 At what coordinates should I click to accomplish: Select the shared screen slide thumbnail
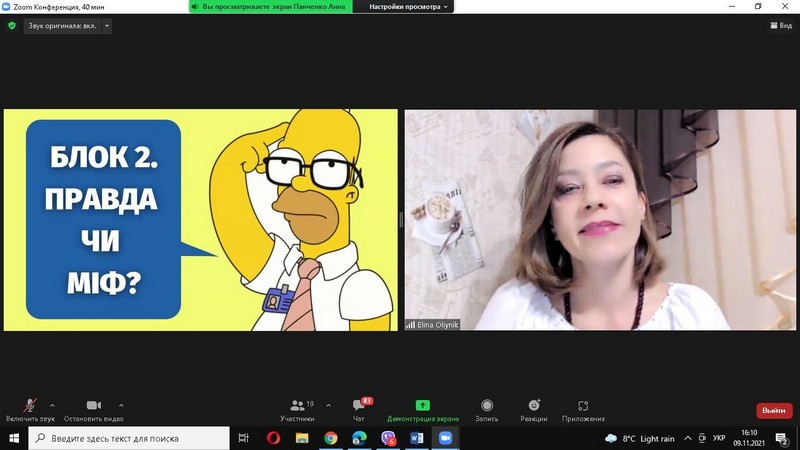click(201, 220)
